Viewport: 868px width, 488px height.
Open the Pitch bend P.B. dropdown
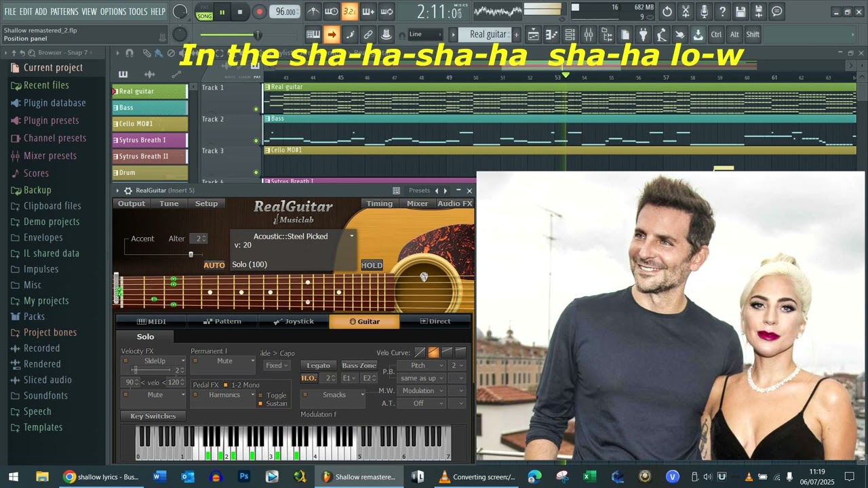click(x=422, y=365)
